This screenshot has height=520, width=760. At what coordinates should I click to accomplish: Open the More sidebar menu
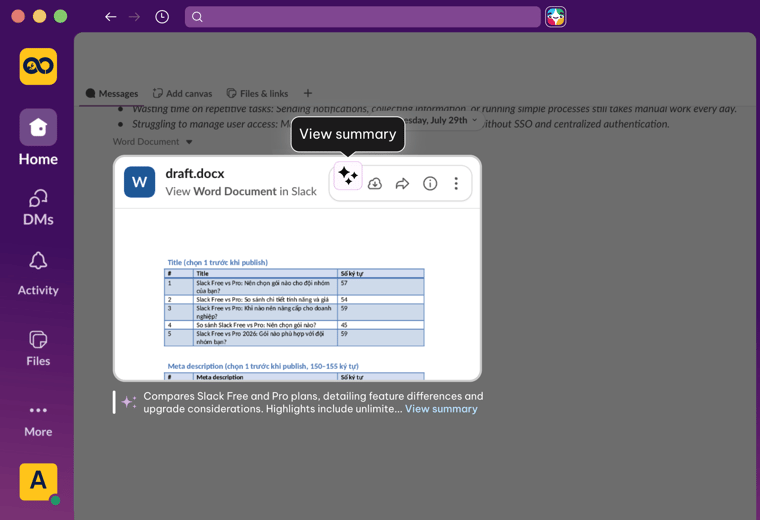(38, 422)
